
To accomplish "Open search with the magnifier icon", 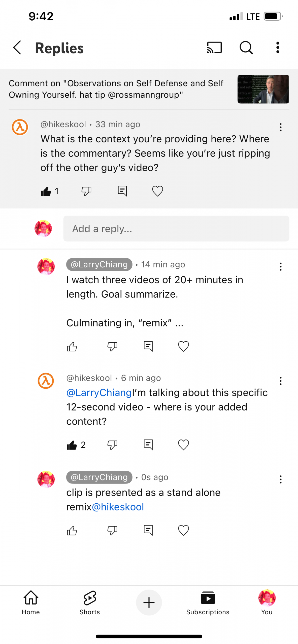I will click(246, 48).
